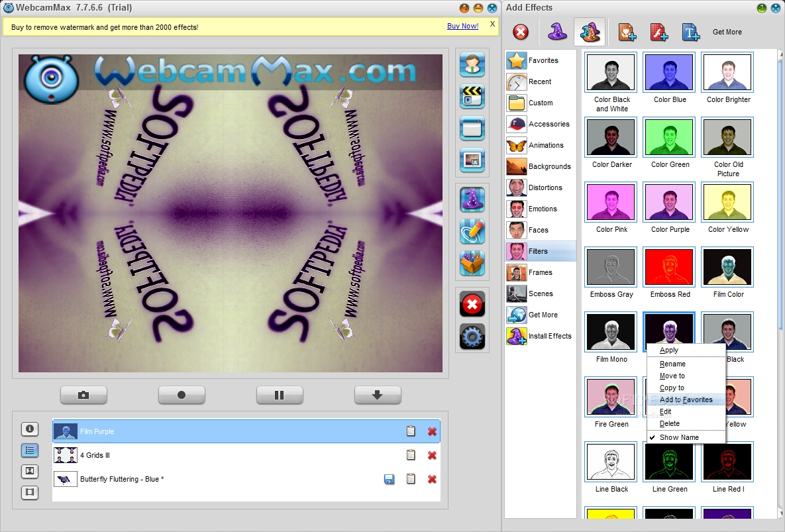Open the Recent category

point(541,81)
